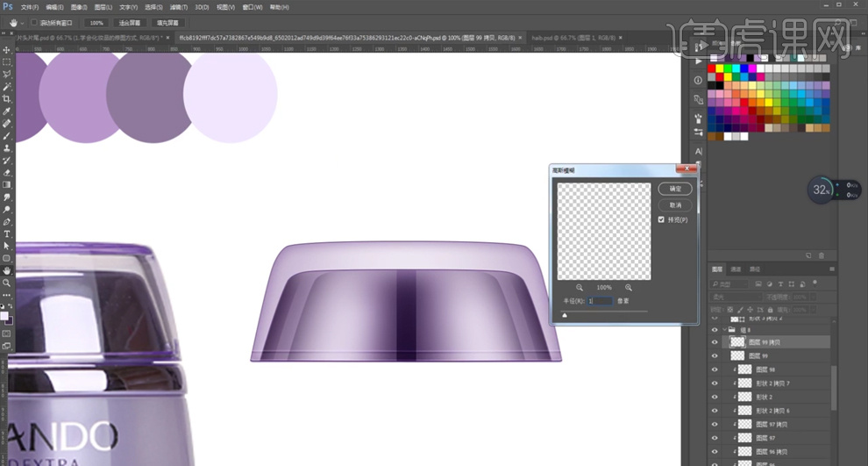
Task: Toggle the 预览(P) preview checkbox
Action: pyautogui.click(x=661, y=219)
